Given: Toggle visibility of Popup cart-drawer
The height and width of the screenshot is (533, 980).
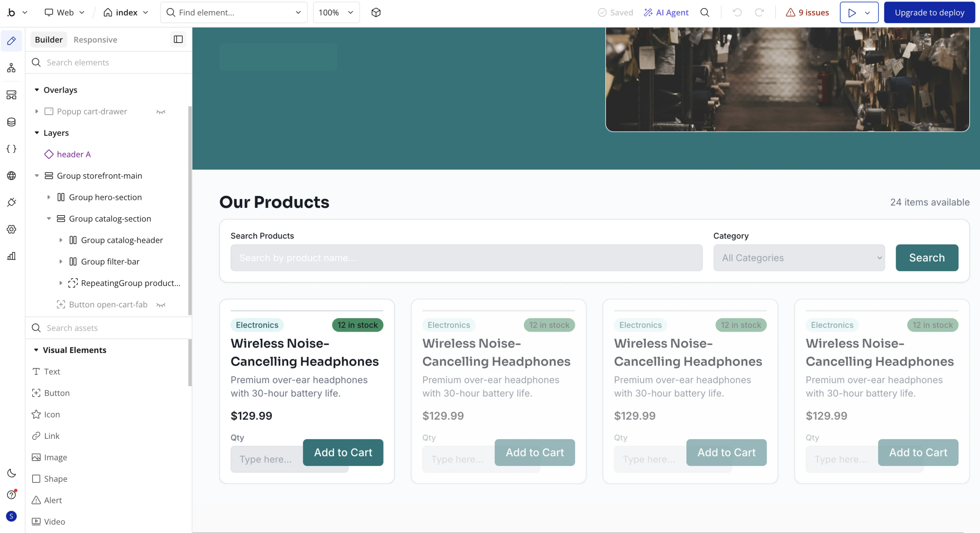Looking at the screenshot, I should [x=161, y=112].
